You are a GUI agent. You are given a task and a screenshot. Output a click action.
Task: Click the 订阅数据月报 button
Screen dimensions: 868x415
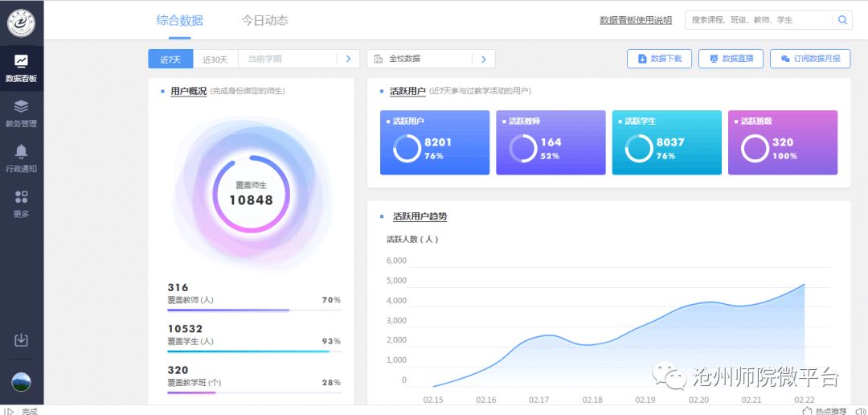[810, 59]
